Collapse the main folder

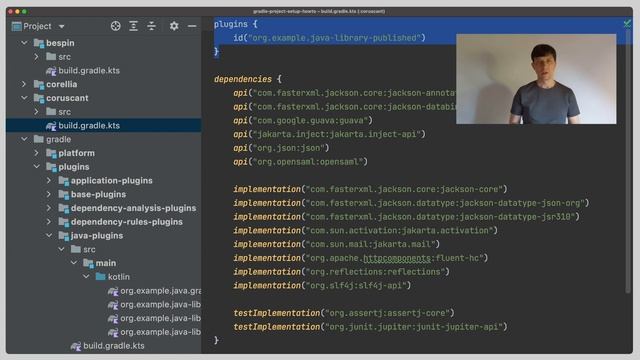click(x=73, y=263)
